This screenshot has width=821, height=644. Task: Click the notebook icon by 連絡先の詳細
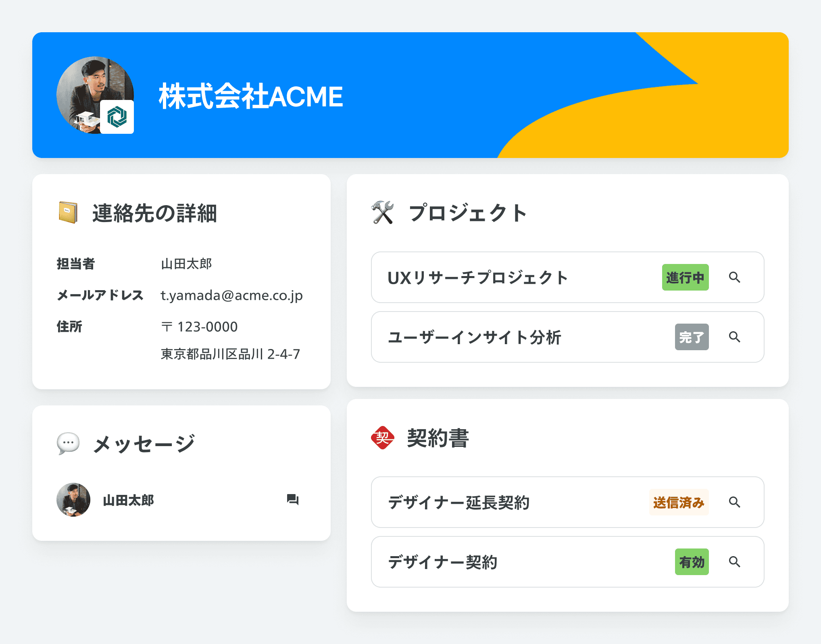[68, 212]
